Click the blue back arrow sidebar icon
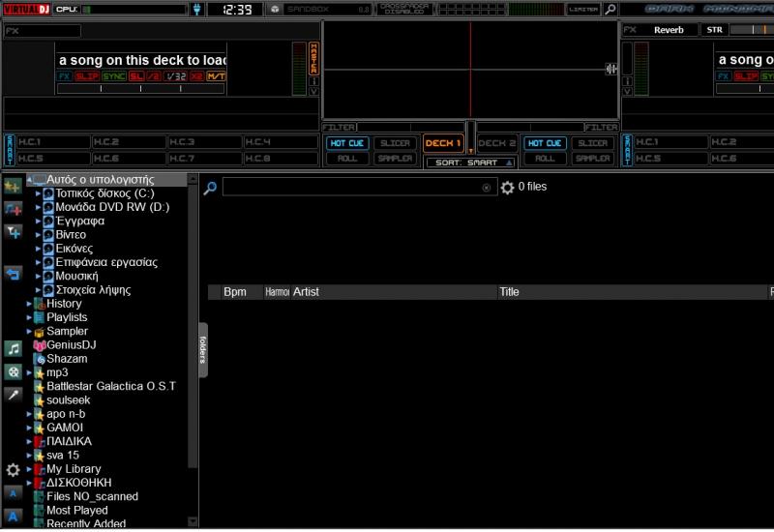The height and width of the screenshot is (532, 774). 13,274
